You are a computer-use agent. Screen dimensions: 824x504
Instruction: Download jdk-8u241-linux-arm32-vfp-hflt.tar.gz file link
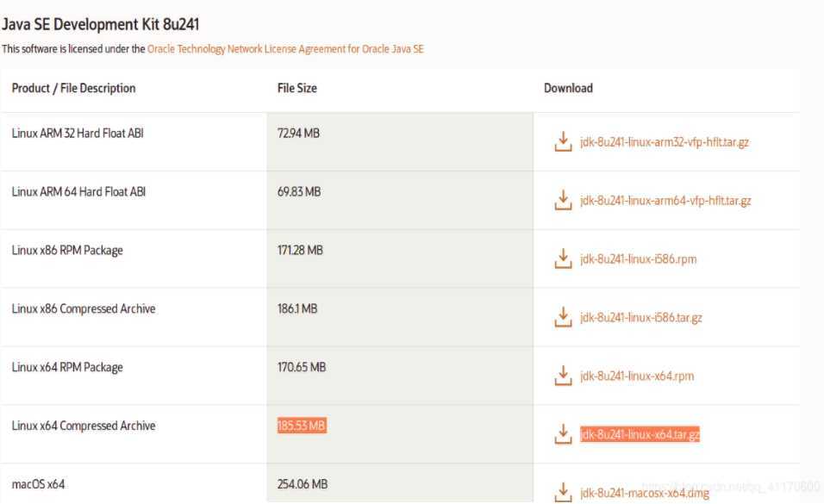(665, 142)
